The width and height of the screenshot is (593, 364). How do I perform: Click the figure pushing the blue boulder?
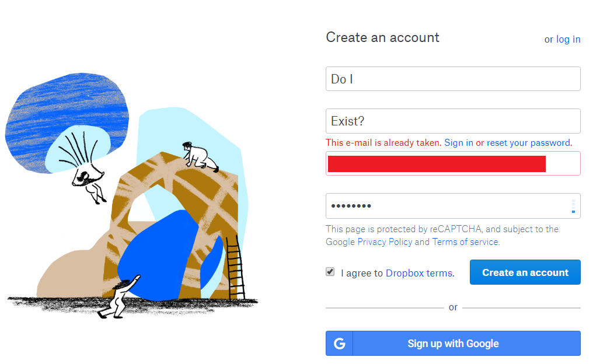pos(118,298)
